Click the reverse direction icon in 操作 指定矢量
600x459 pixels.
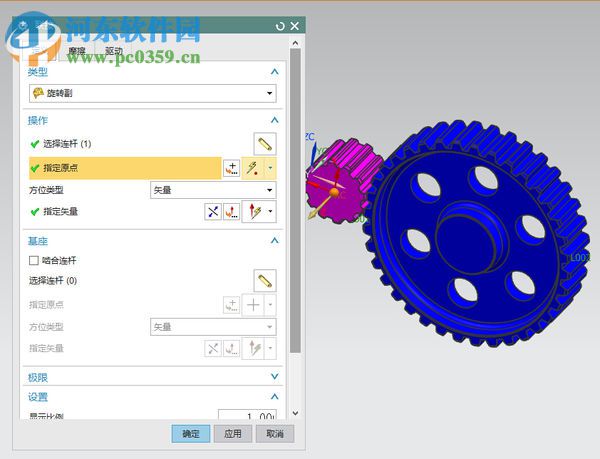(213, 212)
